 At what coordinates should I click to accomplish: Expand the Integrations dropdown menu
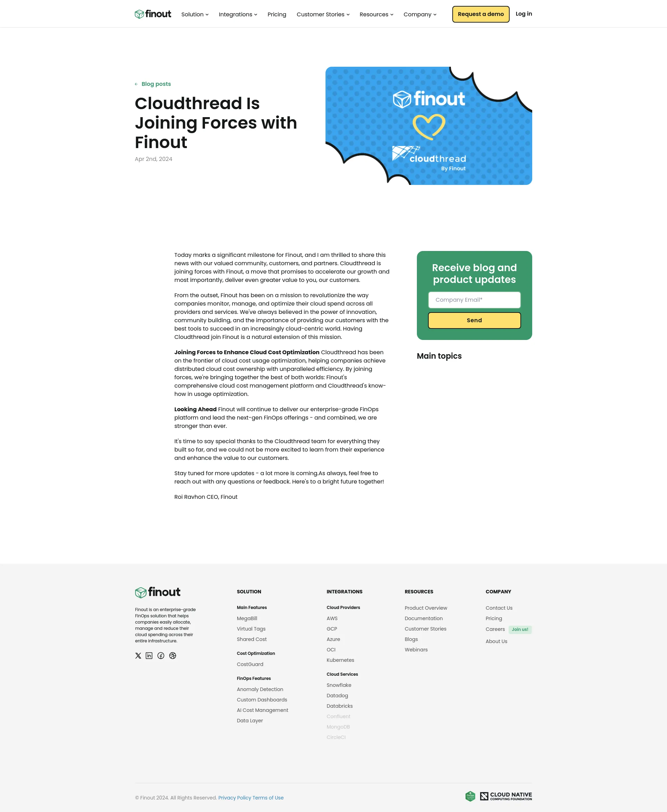238,14
